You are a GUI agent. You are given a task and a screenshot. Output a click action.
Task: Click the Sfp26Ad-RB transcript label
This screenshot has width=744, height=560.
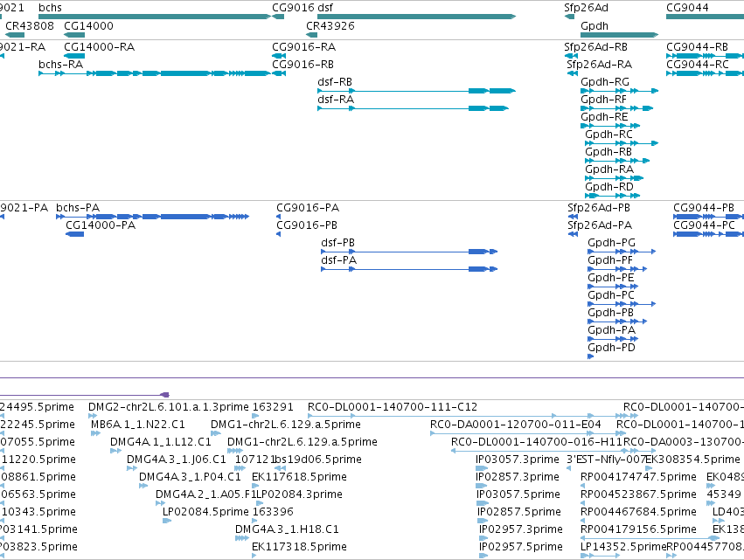pyautogui.click(x=595, y=47)
